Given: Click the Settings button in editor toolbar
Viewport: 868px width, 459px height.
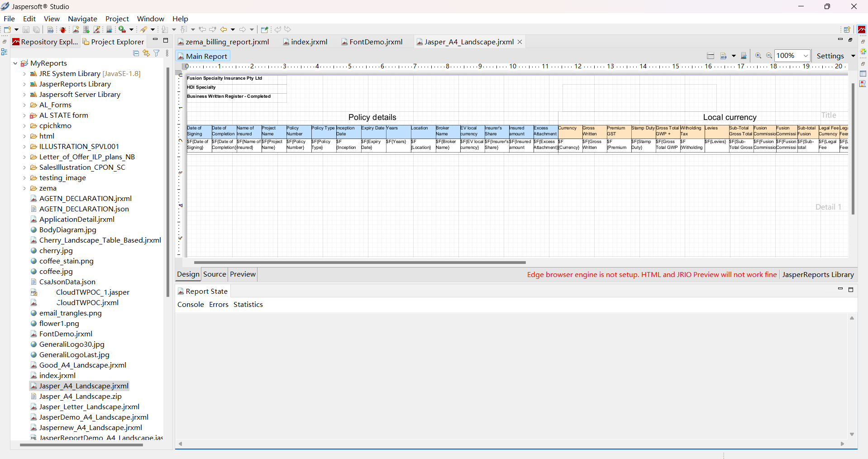Looking at the screenshot, I should (830, 56).
